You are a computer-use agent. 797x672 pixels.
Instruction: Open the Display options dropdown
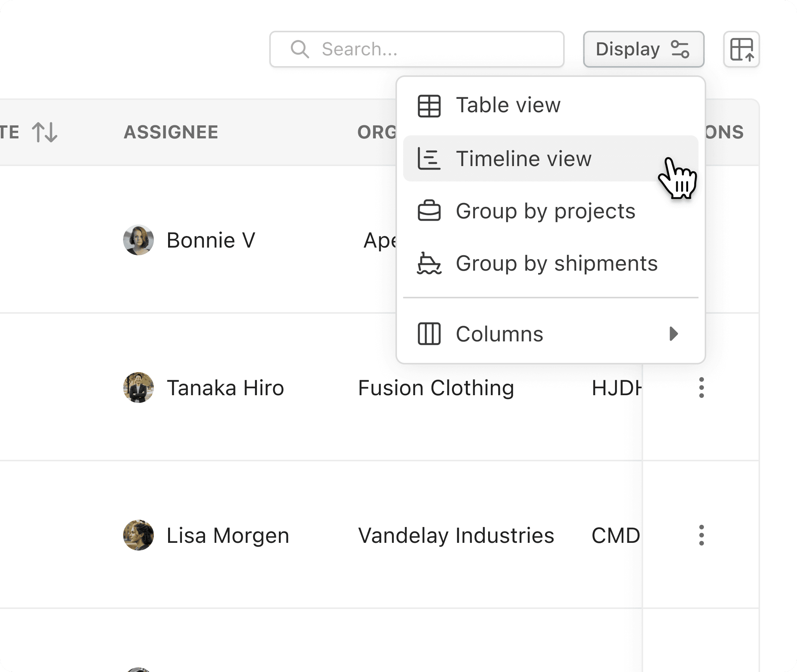[x=643, y=50]
